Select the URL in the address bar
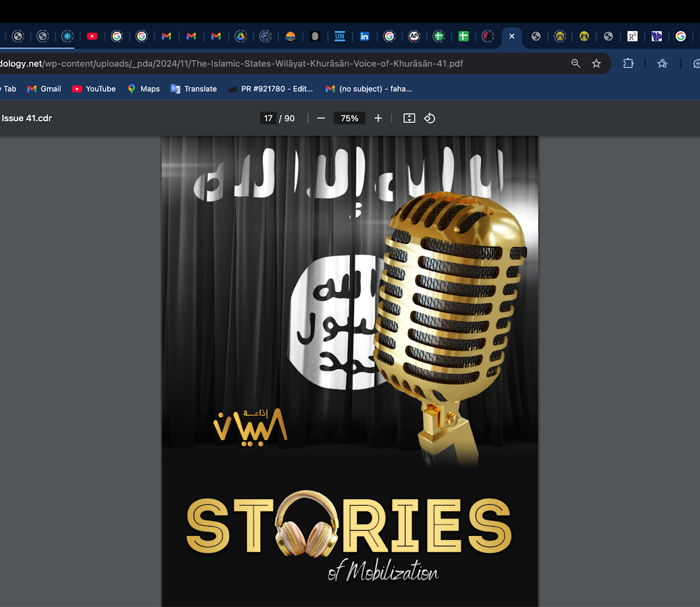The width and height of the screenshot is (700, 607). tap(232, 64)
